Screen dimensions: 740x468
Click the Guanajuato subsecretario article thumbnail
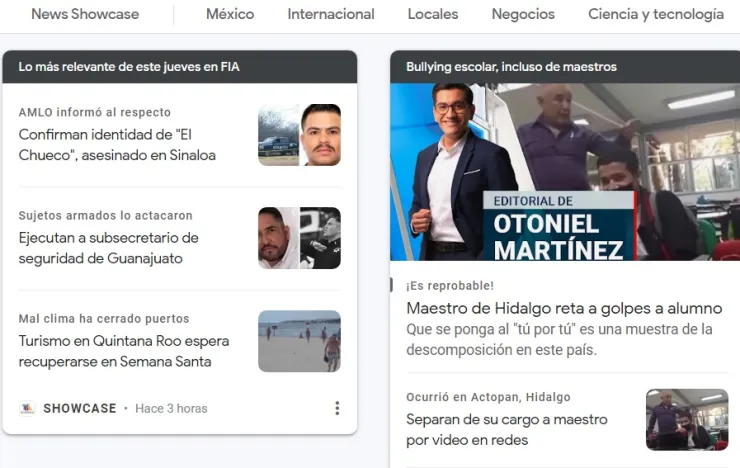pyautogui.click(x=299, y=238)
